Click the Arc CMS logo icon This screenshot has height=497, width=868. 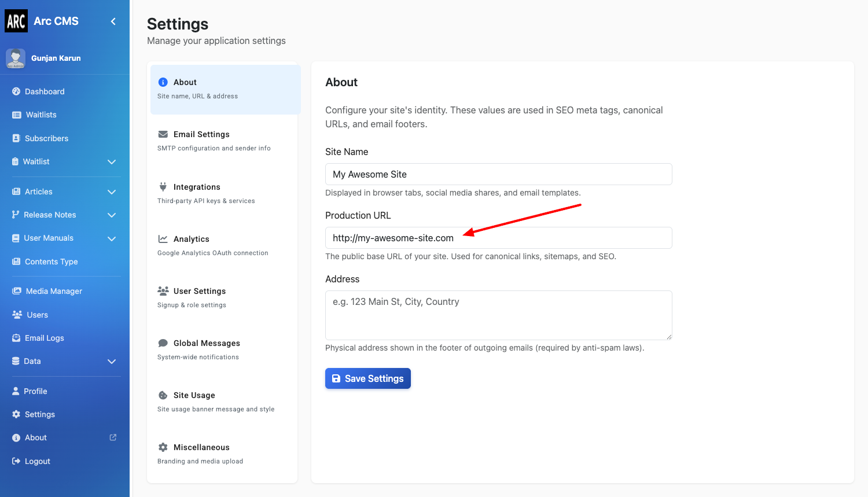pos(16,21)
